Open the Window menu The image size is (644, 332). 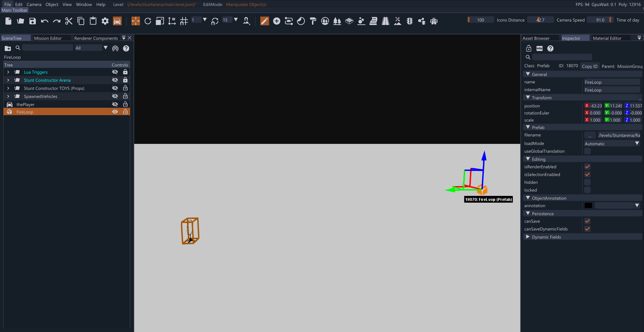click(x=84, y=4)
